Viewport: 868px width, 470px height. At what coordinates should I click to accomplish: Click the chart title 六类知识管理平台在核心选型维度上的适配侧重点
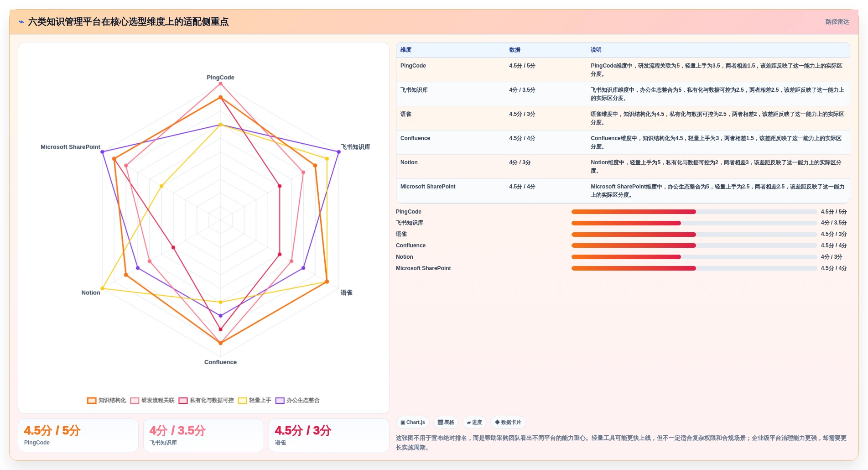(x=128, y=22)
